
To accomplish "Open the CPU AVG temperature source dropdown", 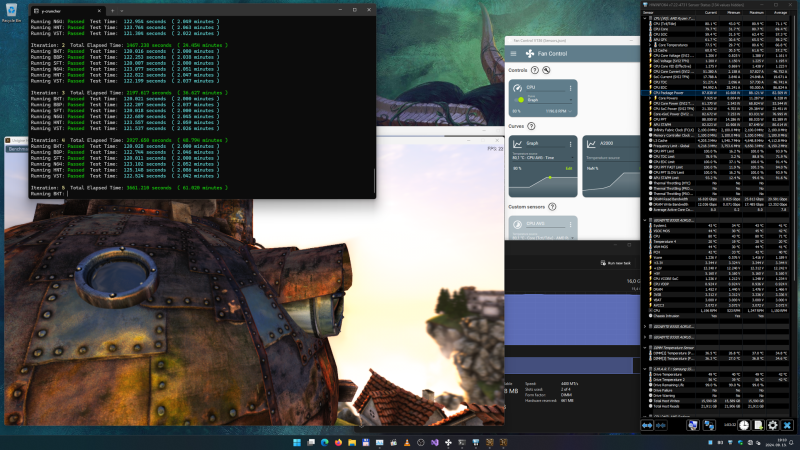I will tap(542, 236).
